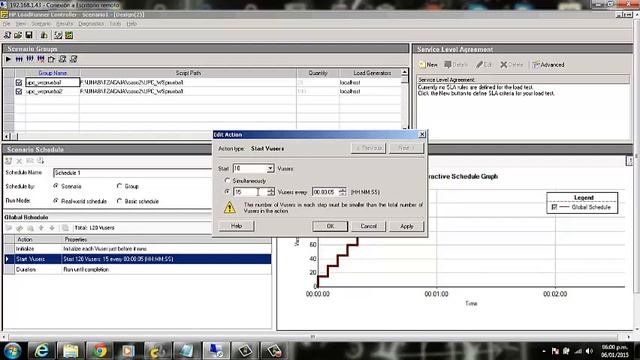Click the Schedule Name input field

(133, 173)
